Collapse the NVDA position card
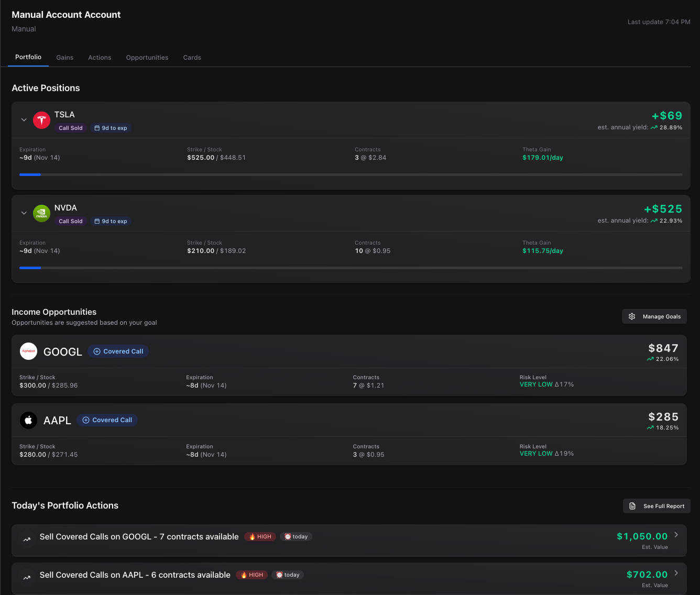 [24, 213]
